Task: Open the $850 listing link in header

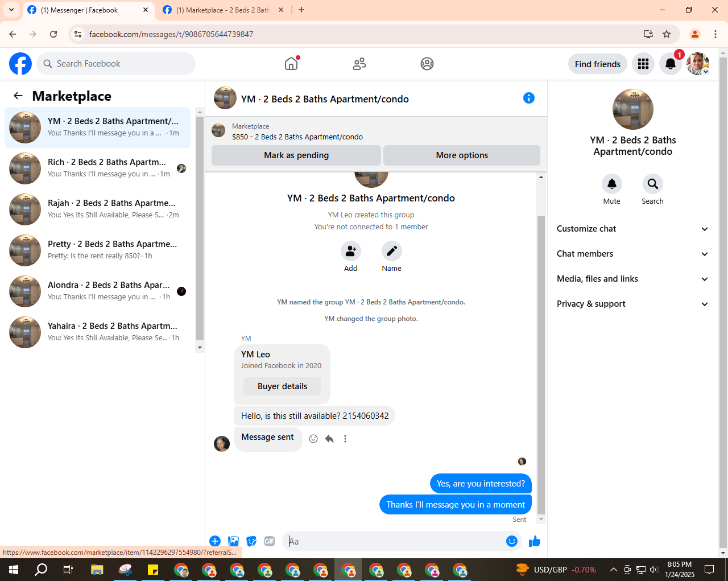Action: pyautogui.click(x=297, y=137)
